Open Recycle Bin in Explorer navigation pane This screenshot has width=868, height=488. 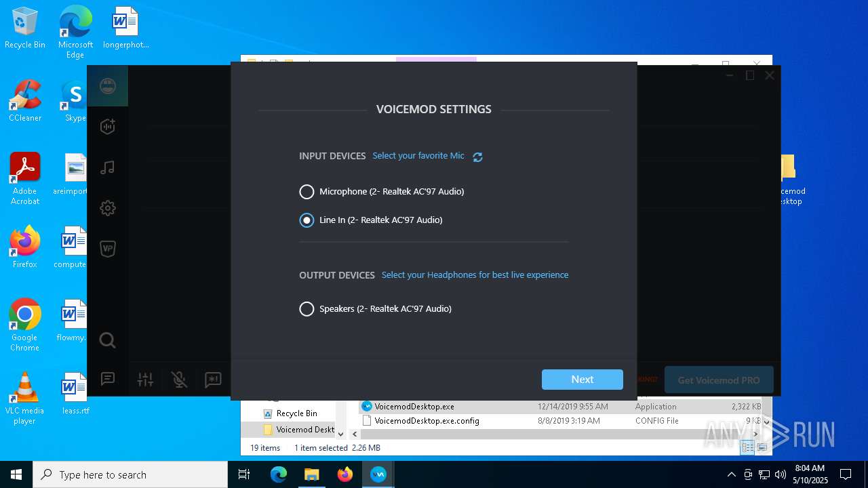click(290, 413)
